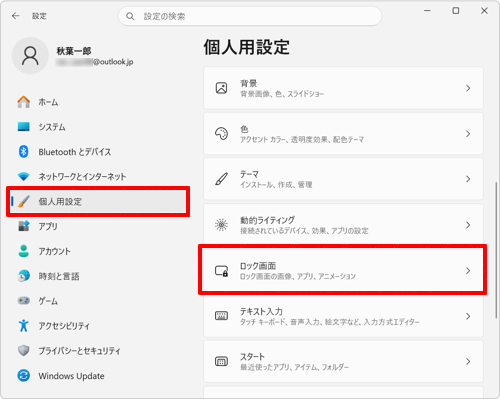The height and width of the screenshot is (399, 500).
Task: Open the テキスト入力 settings card
Action: point(343,316)
